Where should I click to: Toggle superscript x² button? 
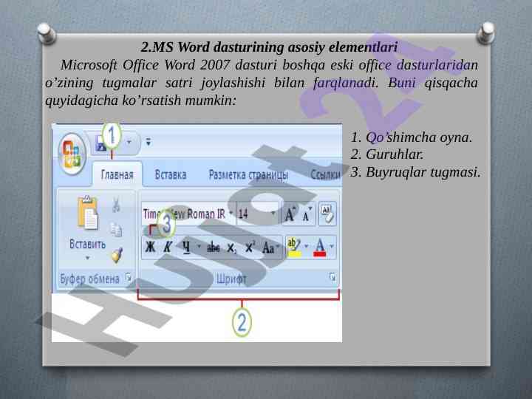pos(250,248)
